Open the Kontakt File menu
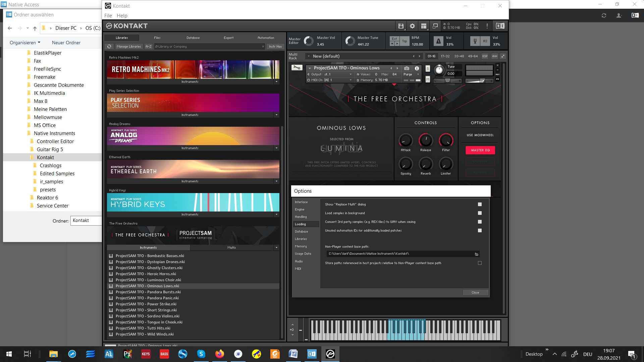This screenshot has height=362, width=644. [108, 16]
